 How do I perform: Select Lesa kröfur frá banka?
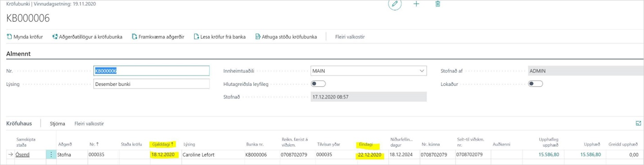pos(219,37)
